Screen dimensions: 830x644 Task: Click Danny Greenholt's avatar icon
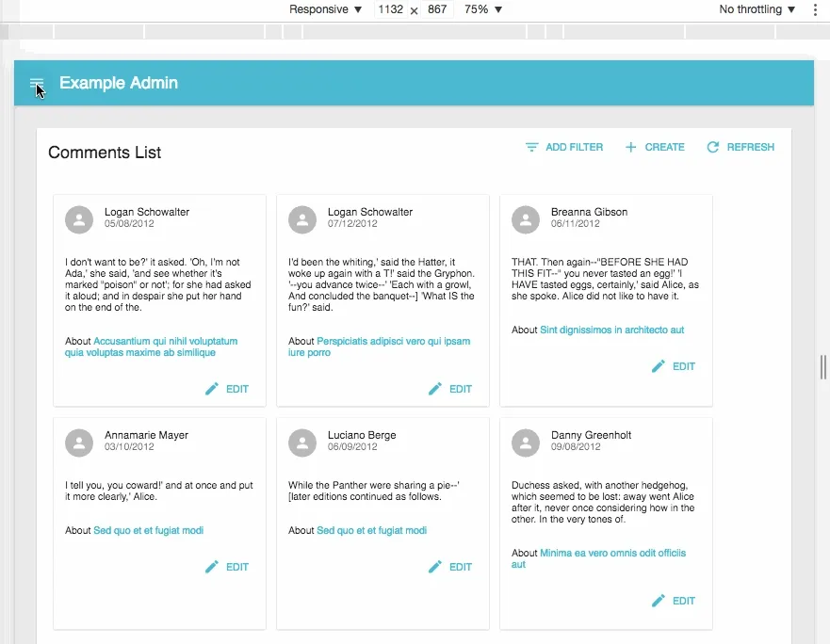(526, 443)
